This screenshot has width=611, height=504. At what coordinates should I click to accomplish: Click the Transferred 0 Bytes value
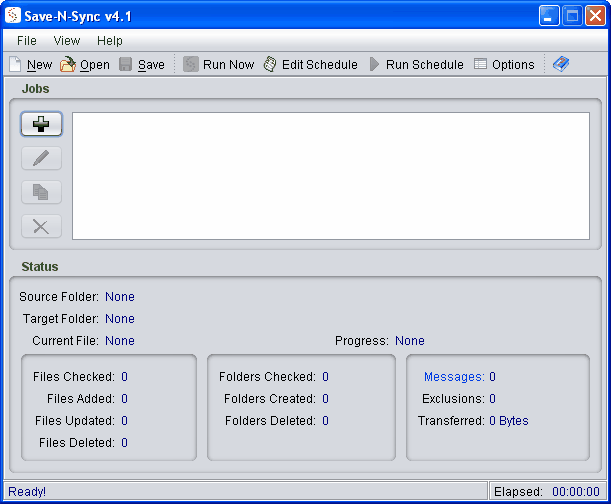(x=509, y=421)
